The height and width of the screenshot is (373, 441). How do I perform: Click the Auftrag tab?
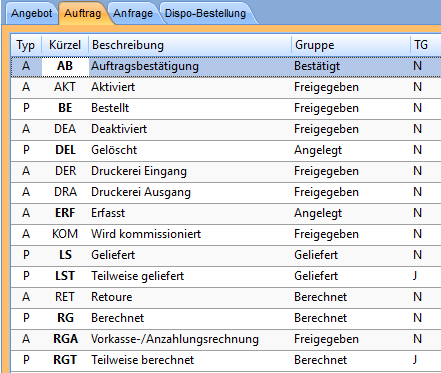82,14
